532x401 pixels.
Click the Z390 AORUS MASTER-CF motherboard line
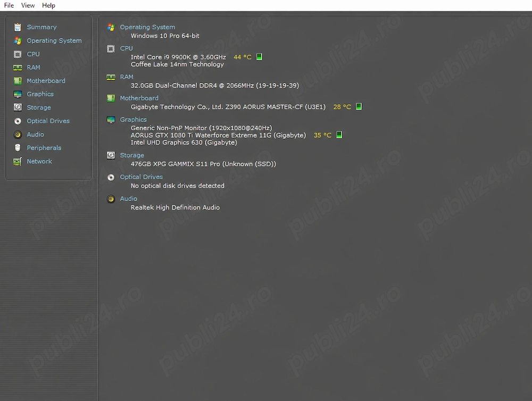click(x=228, y=107)
